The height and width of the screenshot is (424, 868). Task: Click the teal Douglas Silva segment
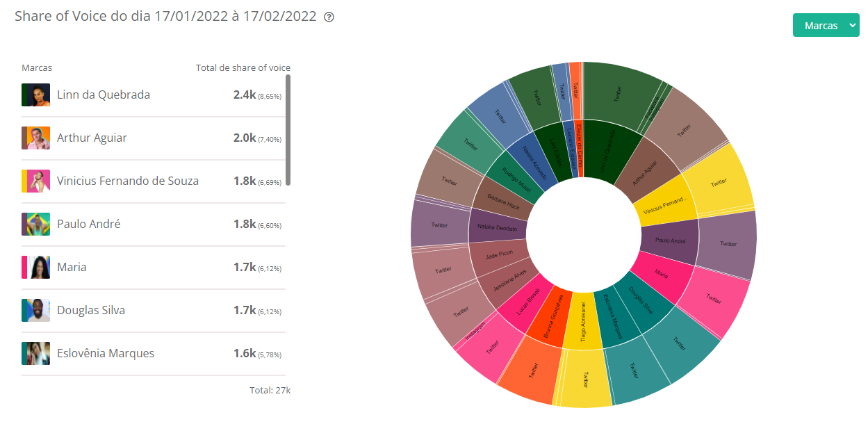[x=641, y=300]
